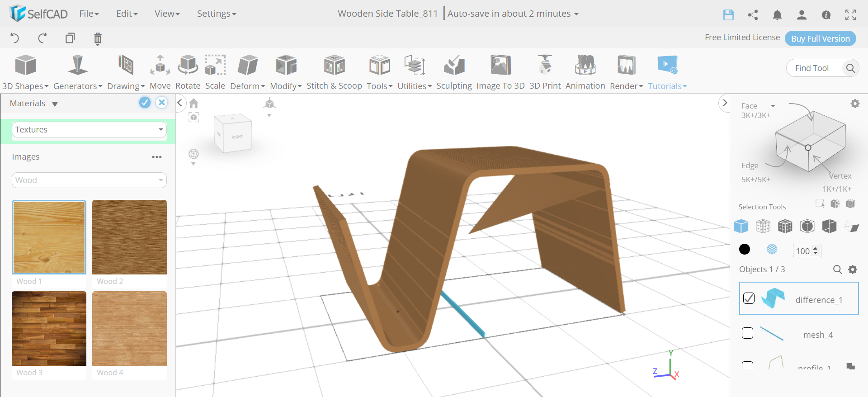Toggle the solid-with-wireframe cube mode
Viewport: 868px width, 397px height.
coord(785,226)
